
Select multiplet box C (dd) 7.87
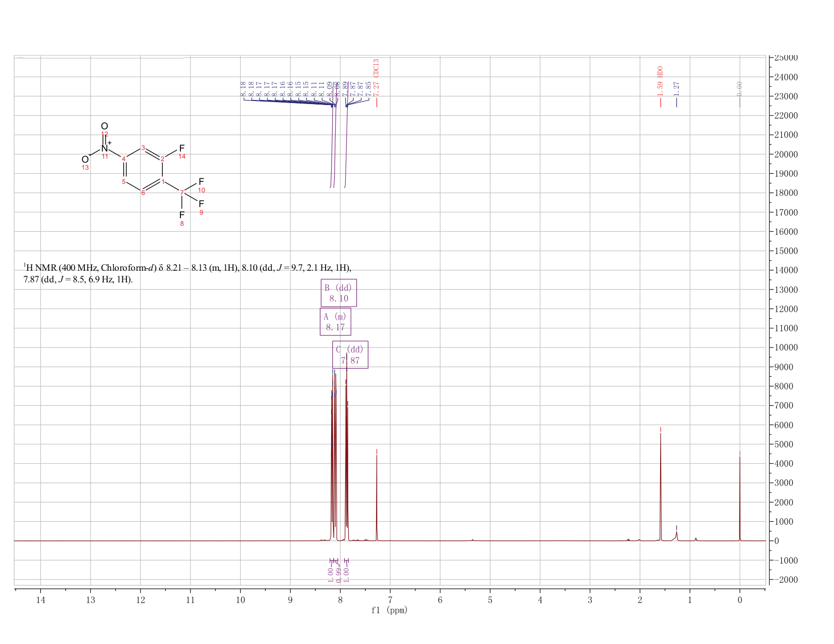pyautogui.click(x=350, y=355)
